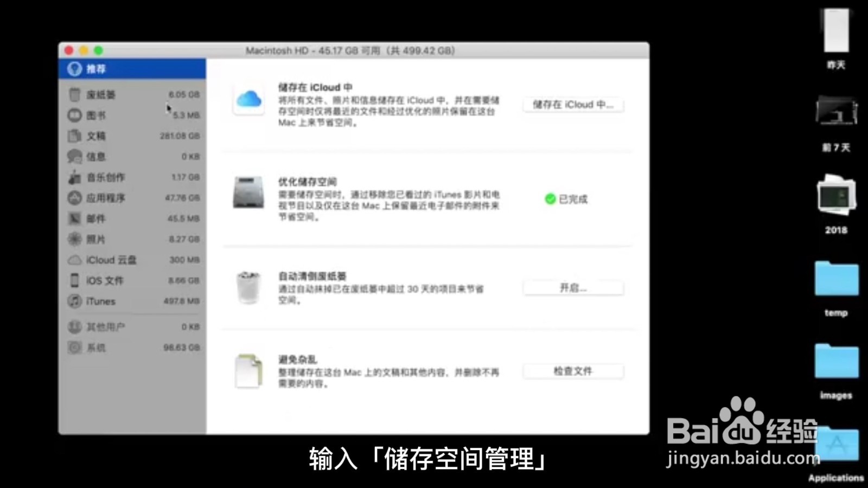Click the trash can icon for 自动清倒废纸篓
The image size is (868, 488).
pos(248,287)
